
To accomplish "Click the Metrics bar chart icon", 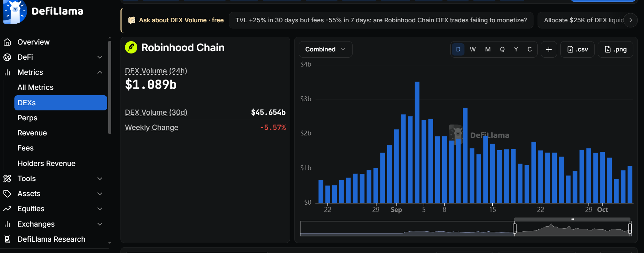I will pos(7,72).
